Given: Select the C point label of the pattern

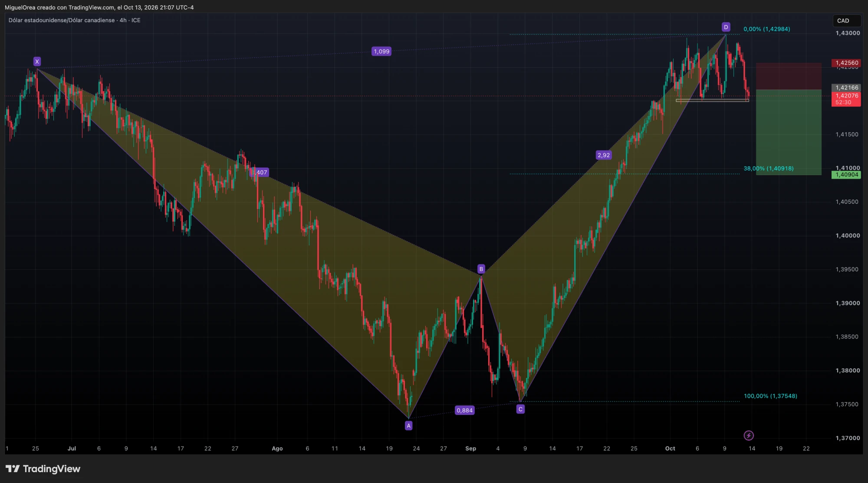Looking at the screenshot, I should point(520,409).
